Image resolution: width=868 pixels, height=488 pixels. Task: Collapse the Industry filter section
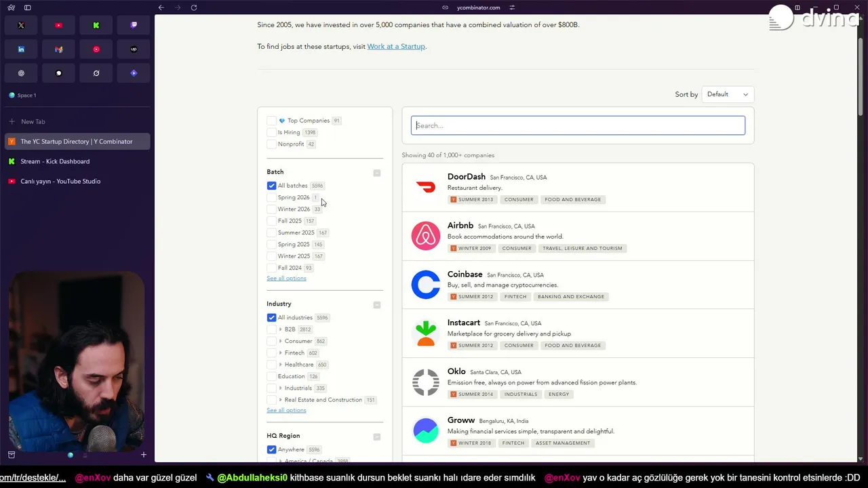coord(377,305)
